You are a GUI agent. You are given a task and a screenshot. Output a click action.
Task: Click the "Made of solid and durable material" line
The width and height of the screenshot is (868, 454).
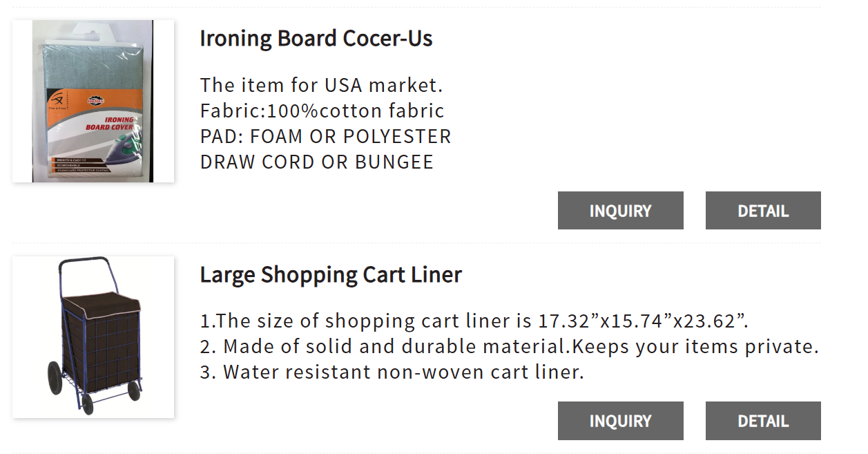click(x=509, y=347)
